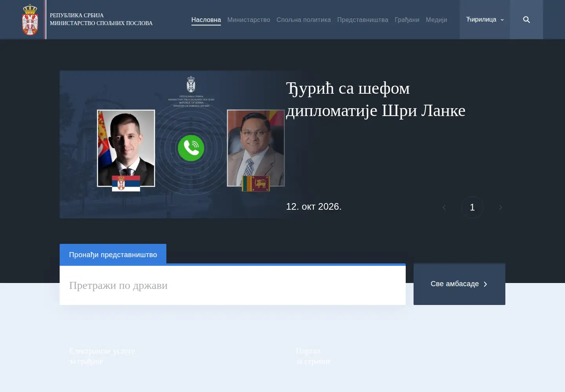The width and height of the screenshot is (565, 392).
Task: Open the Представништва menu item
Action: (363, 20)
